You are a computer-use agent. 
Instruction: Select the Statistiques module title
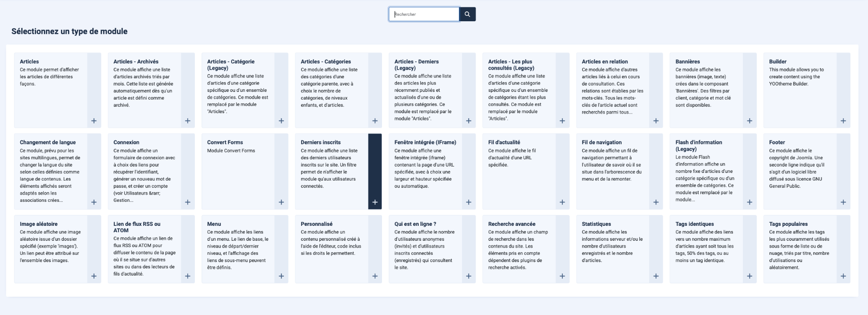[596, 224]
